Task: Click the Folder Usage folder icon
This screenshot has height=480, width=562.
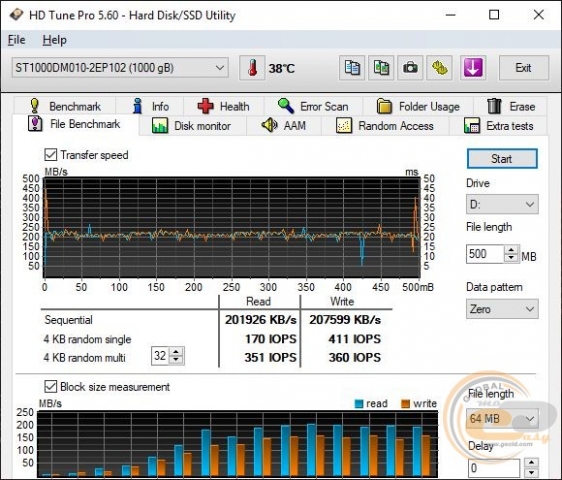Action: click(x=384, y=106)
